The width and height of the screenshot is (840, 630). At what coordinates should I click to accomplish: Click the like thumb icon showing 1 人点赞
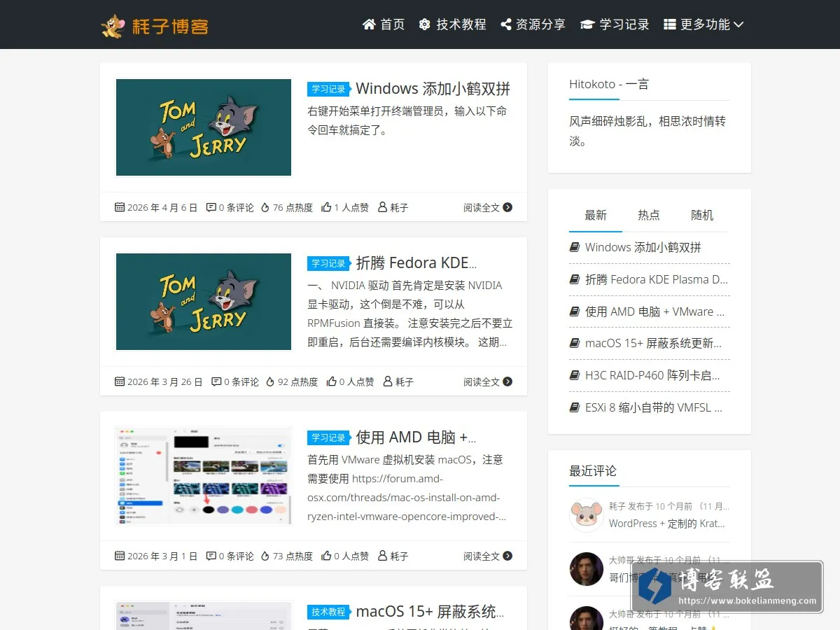[326, 207]
